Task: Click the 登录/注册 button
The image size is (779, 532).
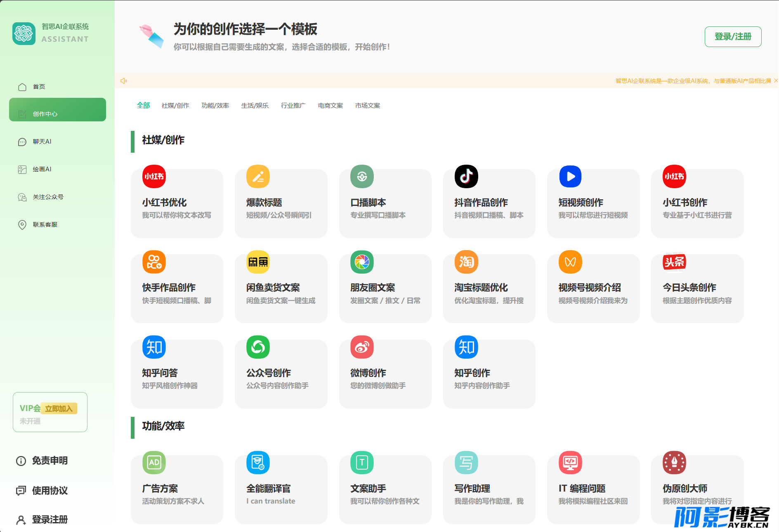Action: (733, 37)
